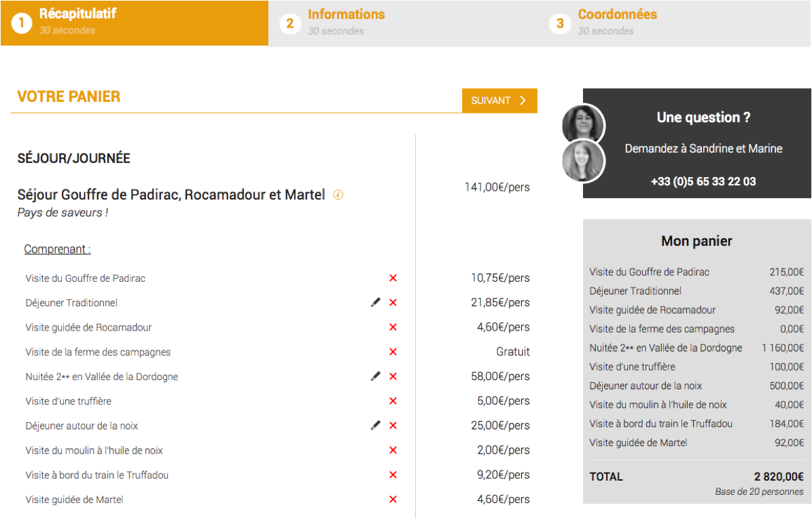This screenshot has width=812, height=520.
Task: Open the Séjour Gouffre de Padirac title
Action: (x=171, y=195)
